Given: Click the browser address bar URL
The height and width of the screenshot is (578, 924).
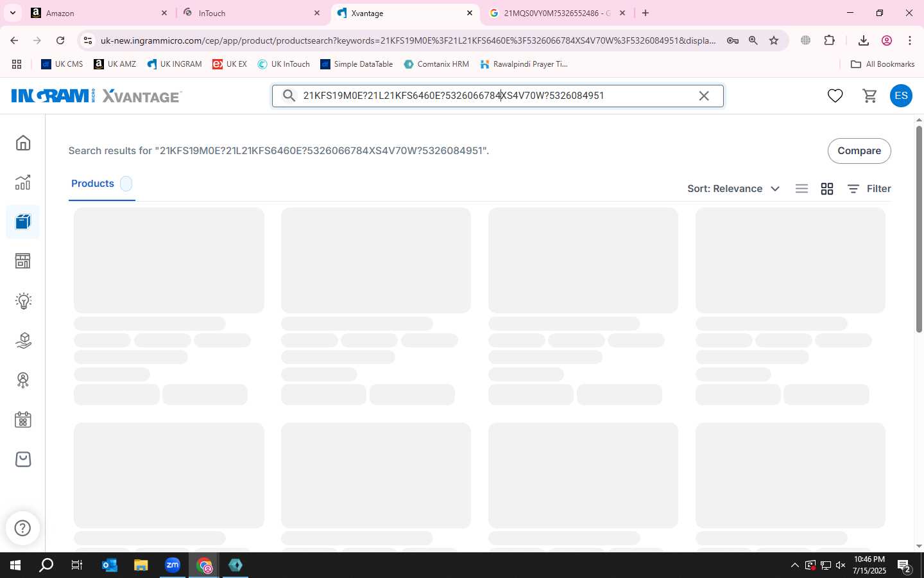Looking at the screenshot, I should click(x=408, y=40).
